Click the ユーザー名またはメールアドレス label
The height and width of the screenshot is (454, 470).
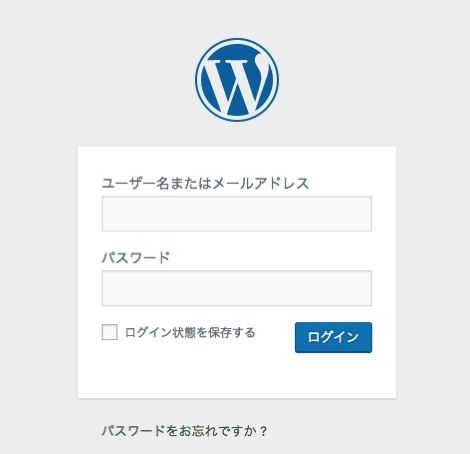[205, 183]
